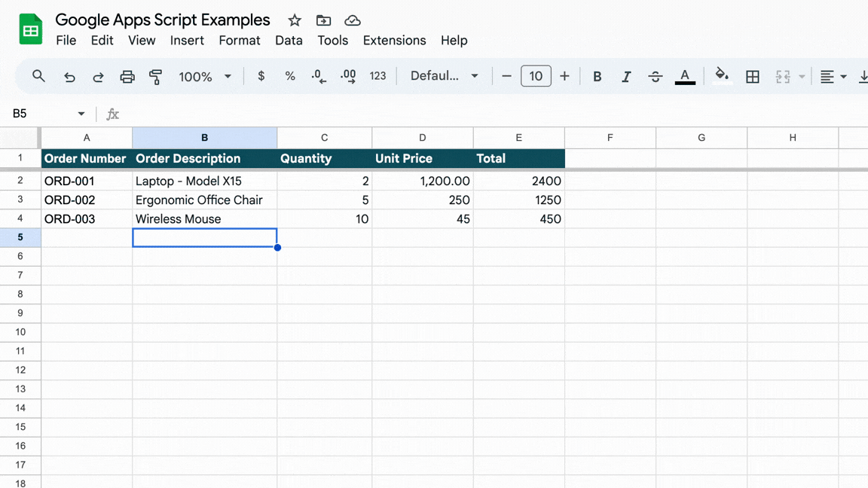Open the fill color bucket
868x488 pixels.
[721, 76]
